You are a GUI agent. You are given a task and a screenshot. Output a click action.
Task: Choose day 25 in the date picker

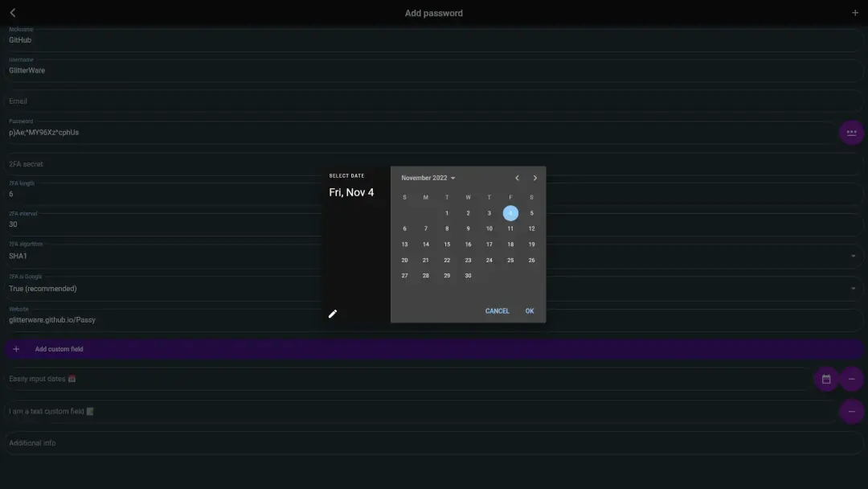pyautogui.click(x=510, y=261)
